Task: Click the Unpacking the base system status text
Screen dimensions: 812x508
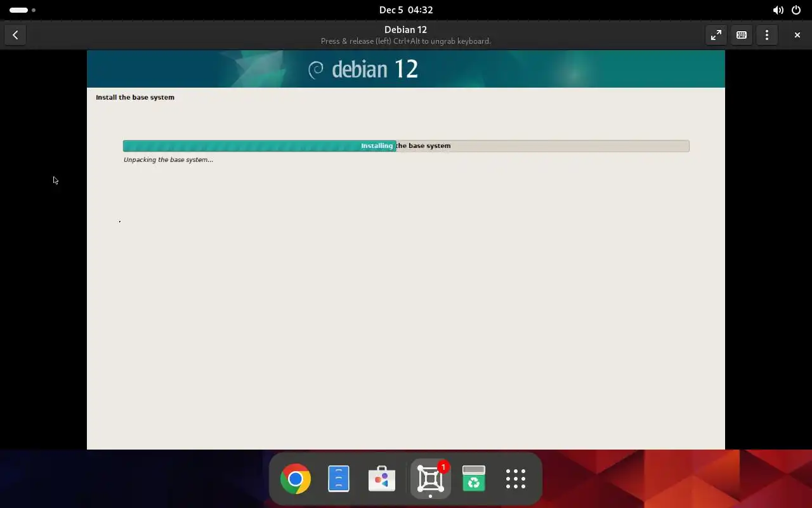Action: pos(168,160)
